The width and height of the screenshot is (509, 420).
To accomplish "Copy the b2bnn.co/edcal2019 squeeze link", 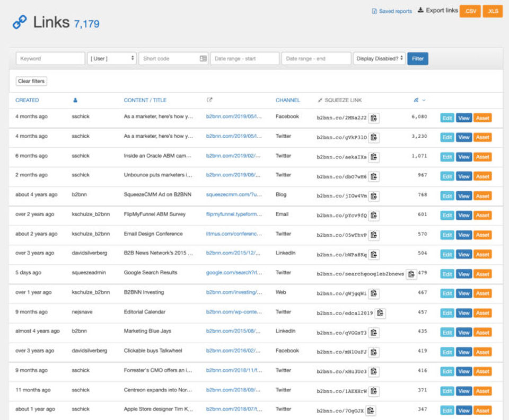I will [380, 313].
